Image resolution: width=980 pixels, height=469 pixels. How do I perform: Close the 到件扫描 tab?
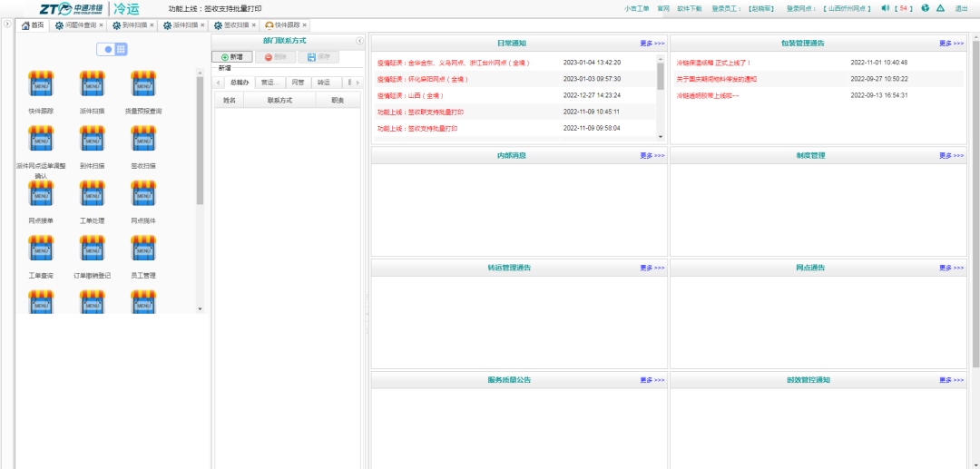coord(152,25)
